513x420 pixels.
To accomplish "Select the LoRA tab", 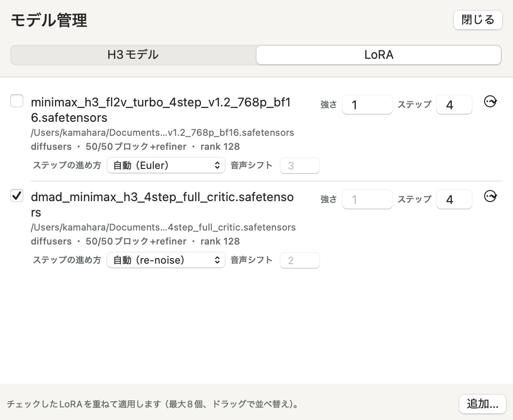I will (379, 55).
